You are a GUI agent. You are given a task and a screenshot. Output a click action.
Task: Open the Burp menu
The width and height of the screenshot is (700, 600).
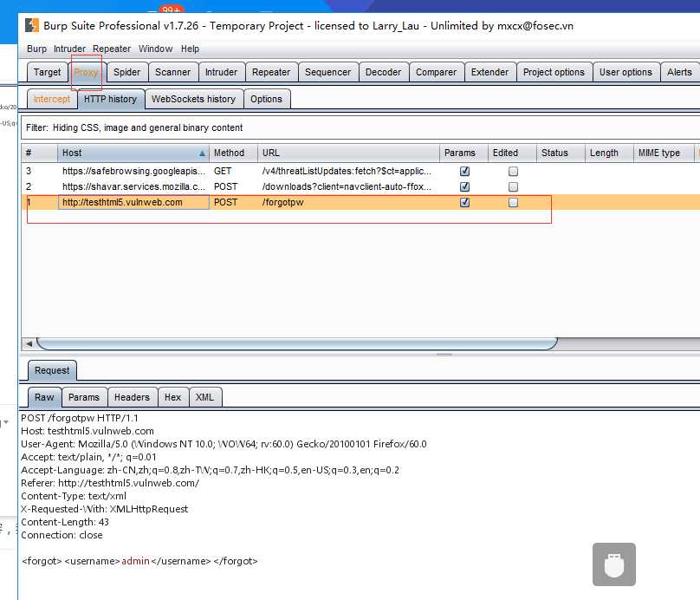(36, 49)
